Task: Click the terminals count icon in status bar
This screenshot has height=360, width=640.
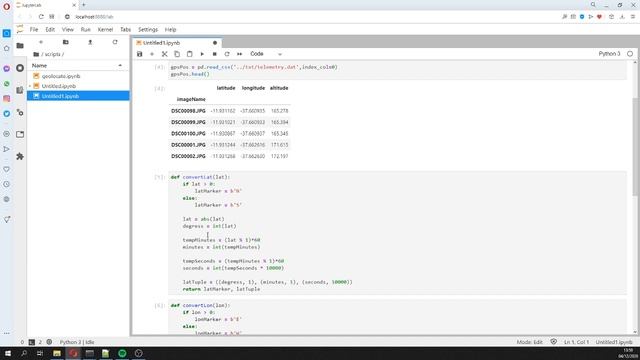Action: [31, 342]
